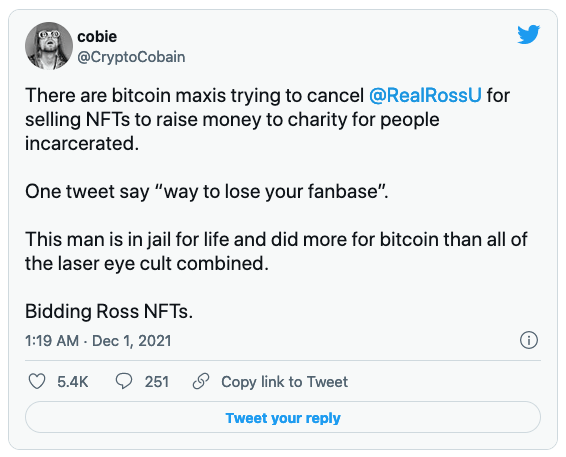566x457 pixels.
Task: Click the 251 replies count
Action: click(157, 382)
